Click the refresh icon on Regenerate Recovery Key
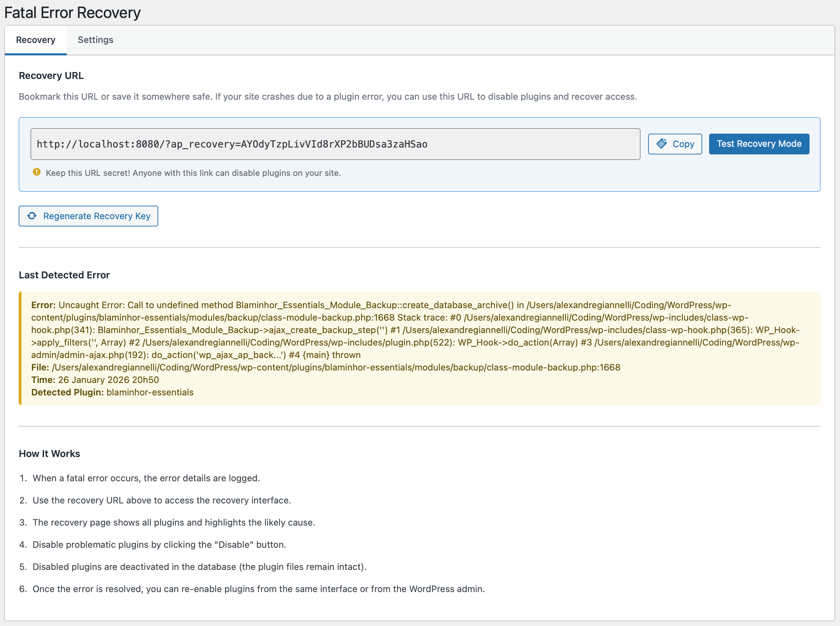Image resolution: width=840 pixels, height=626 pixels. (x=32, y=216)
